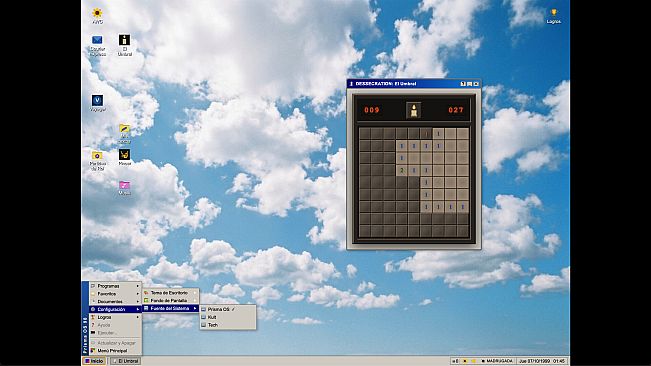Image resolution: width=651 pixels, height=366 pixels.
Task: Launch the Mouse desktop icon
Action: (x=124, y=157)
